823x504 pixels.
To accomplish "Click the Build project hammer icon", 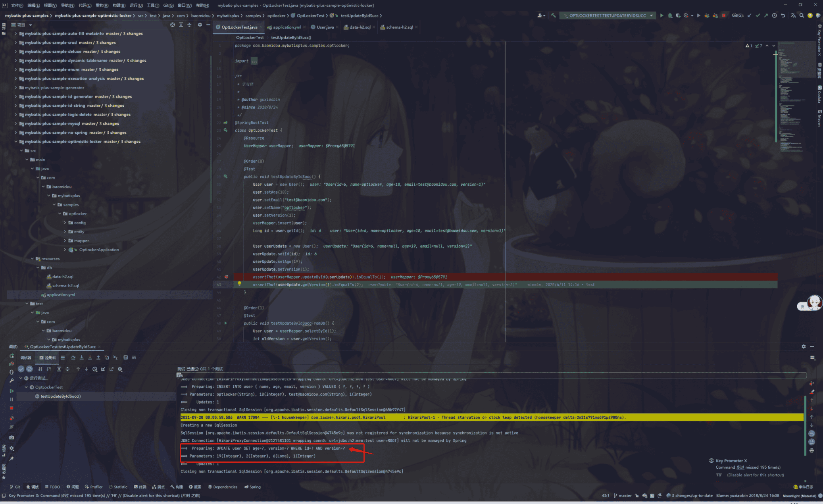I will tap(553, 15).
